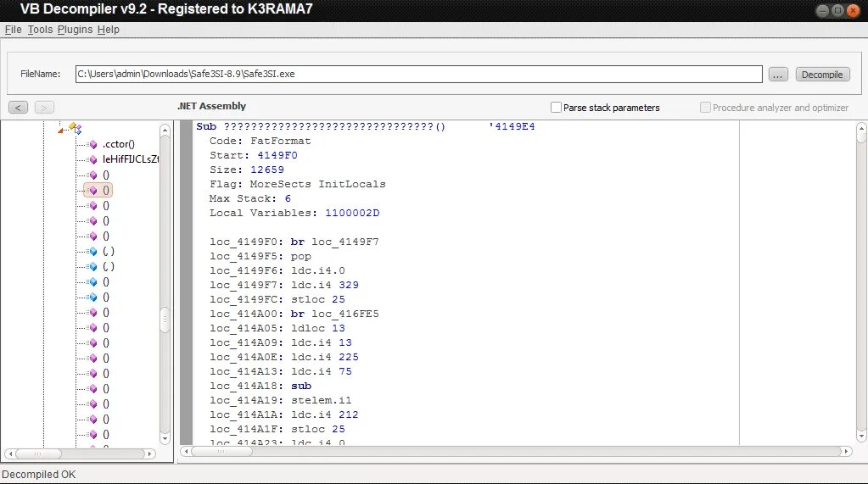The width and height of the screenshot is (868, 484).
Task: Click line loc_414A0E ldc.i4 225
Action: coord(284,357)
